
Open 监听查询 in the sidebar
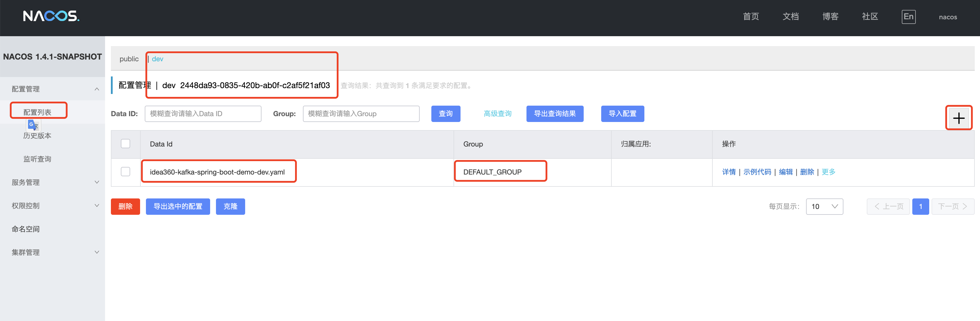37,159
